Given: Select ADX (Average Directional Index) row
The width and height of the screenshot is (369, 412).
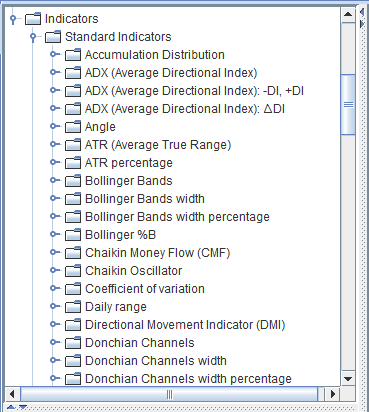Looking at the screenshot, I should pyautogui.click(x=171, y=73).
